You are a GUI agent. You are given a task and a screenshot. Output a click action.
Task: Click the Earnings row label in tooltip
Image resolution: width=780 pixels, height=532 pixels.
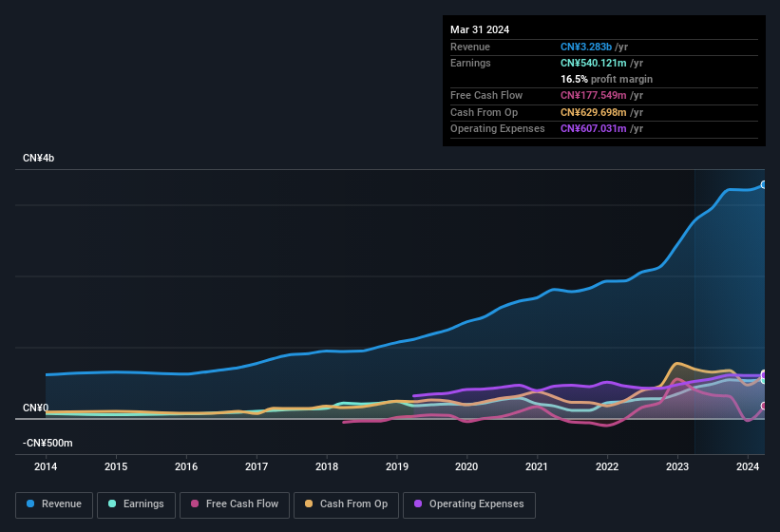[470, 63]
